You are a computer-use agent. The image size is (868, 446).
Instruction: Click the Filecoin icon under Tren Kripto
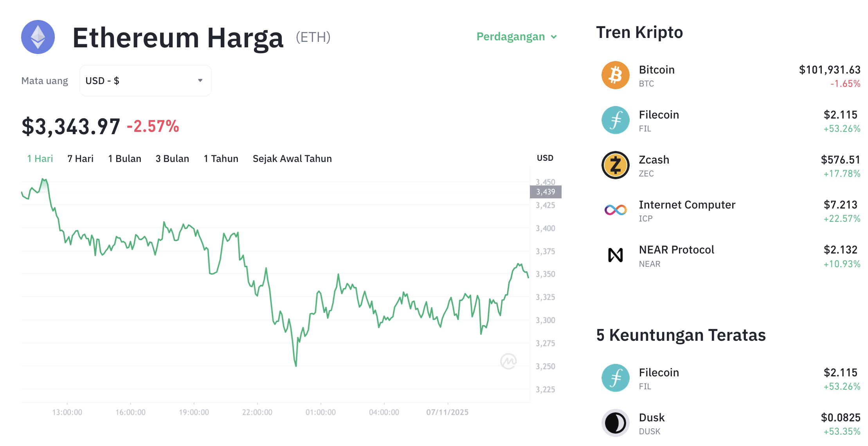click(615, 120)
